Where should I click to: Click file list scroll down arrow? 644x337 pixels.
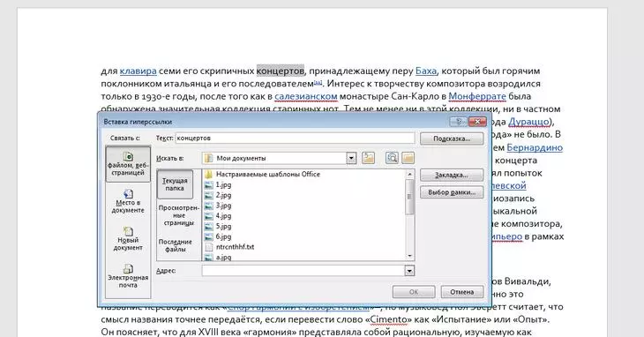click(x=409, y=256)
